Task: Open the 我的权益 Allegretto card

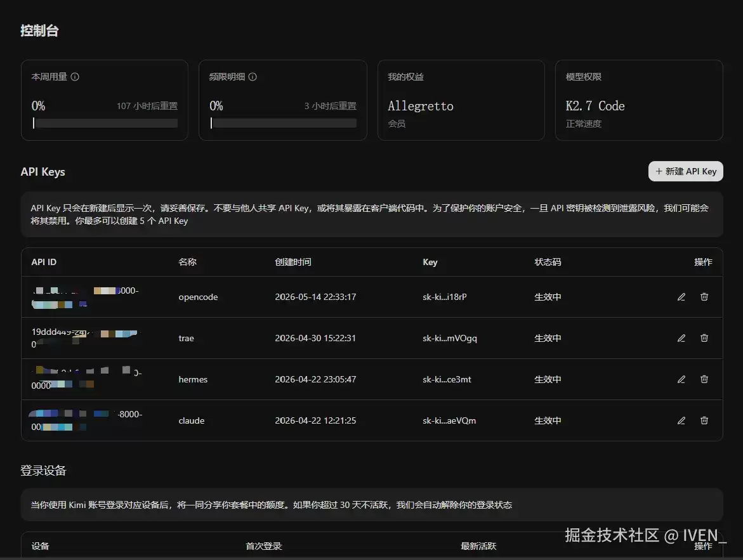Action: click(461, 100)
